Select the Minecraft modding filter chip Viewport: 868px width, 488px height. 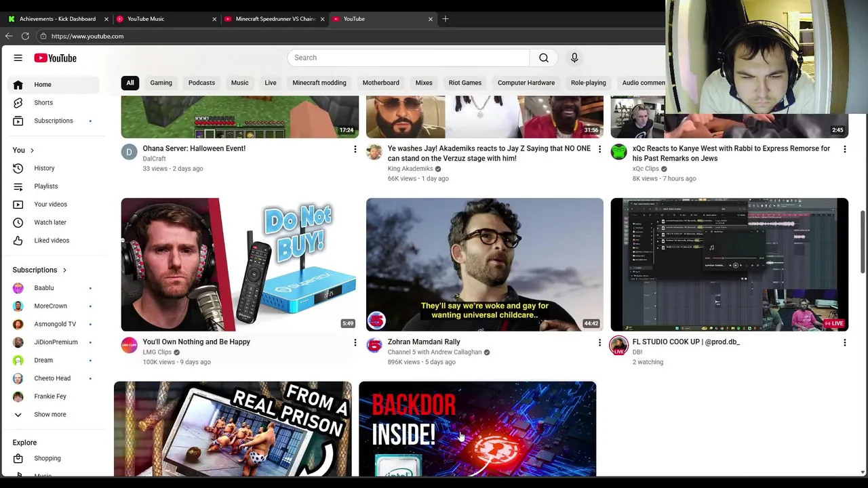(x=319, y=83)
